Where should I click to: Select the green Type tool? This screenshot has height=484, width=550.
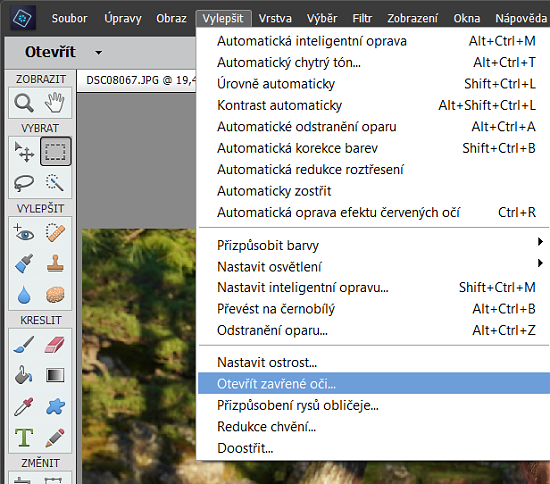coord(24,437)
